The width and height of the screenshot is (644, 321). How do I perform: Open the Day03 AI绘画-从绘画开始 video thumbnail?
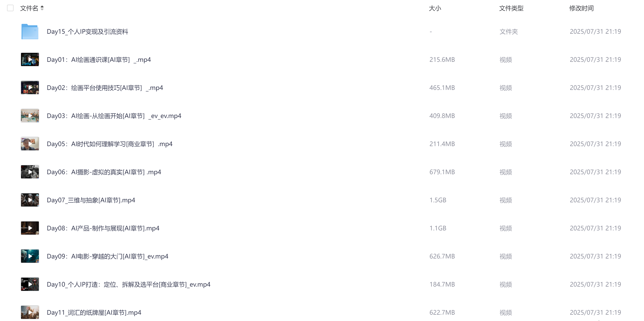[x=30, y=116]
